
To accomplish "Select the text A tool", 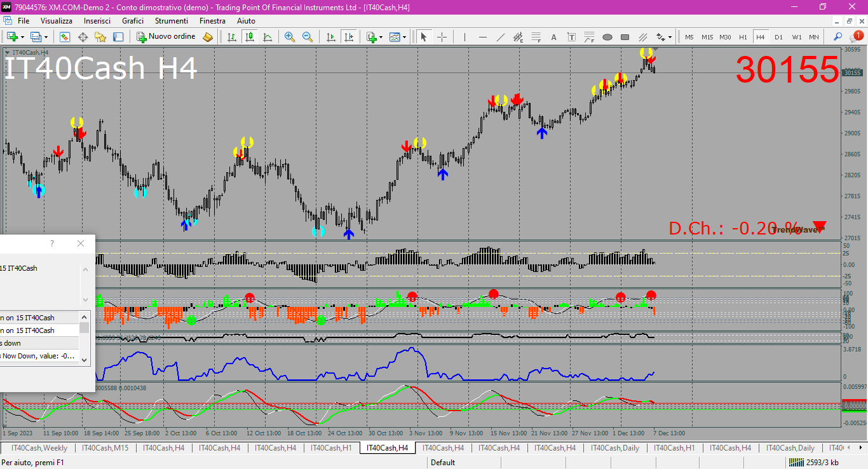I will tap(553, 37).
